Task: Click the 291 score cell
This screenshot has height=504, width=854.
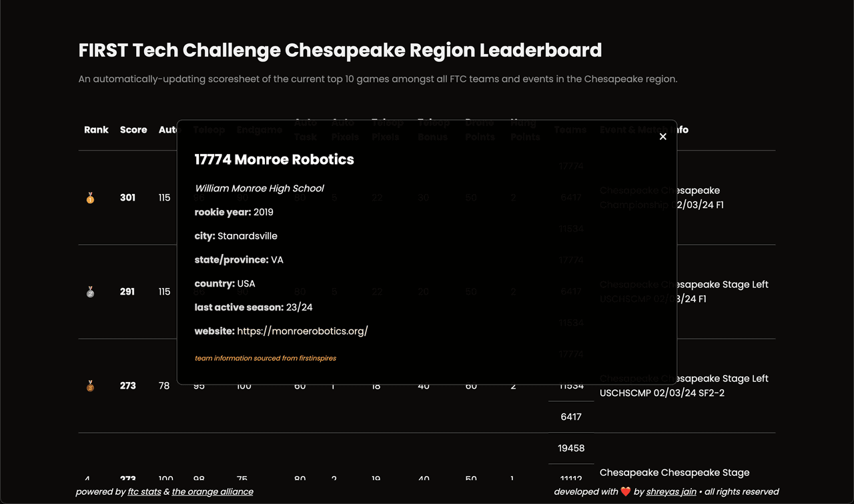Action: (127, 292)
